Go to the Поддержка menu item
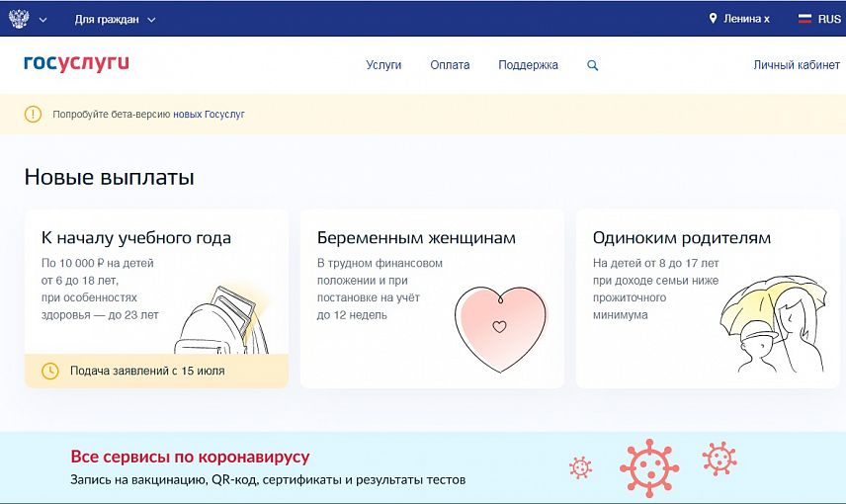The height and width of the screenshot is (504, 846). [x=528, y=65]
